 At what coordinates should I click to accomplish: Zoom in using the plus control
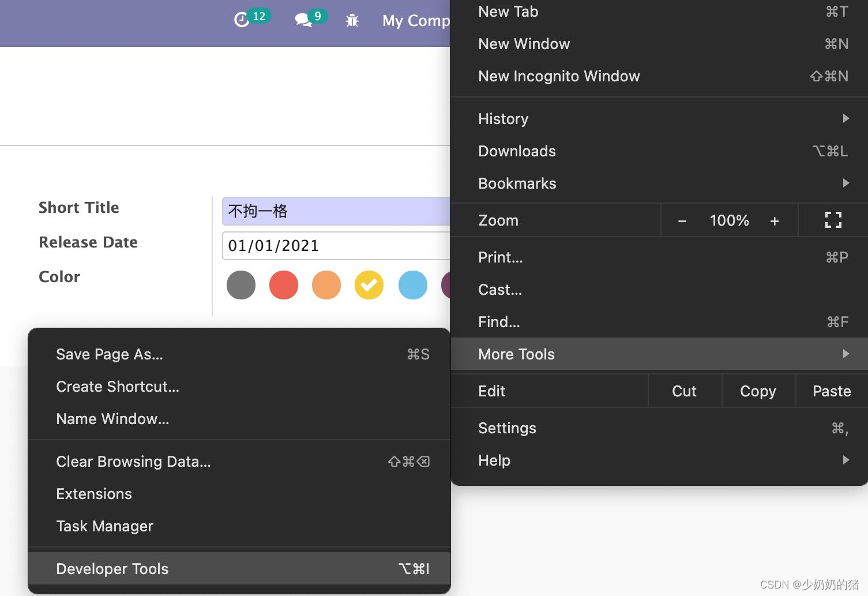[x=774, y=220]
